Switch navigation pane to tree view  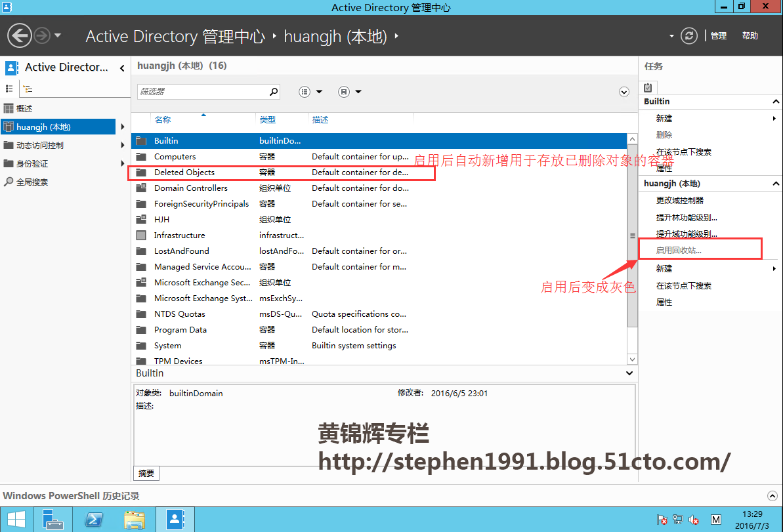pyautogui.click(x=28, y=89)
